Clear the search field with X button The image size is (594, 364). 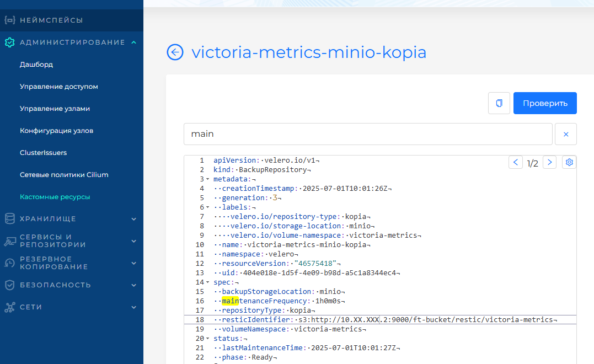click(565, 134)
